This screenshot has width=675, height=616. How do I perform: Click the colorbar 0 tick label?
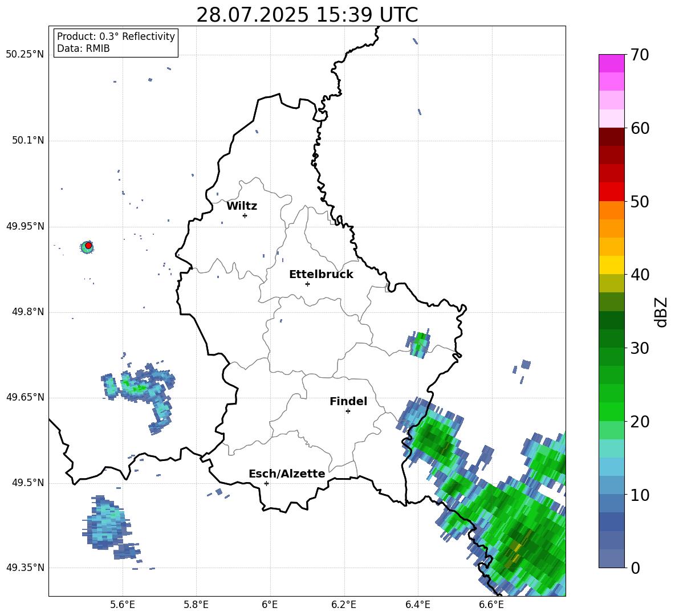[x=635, y=568]
